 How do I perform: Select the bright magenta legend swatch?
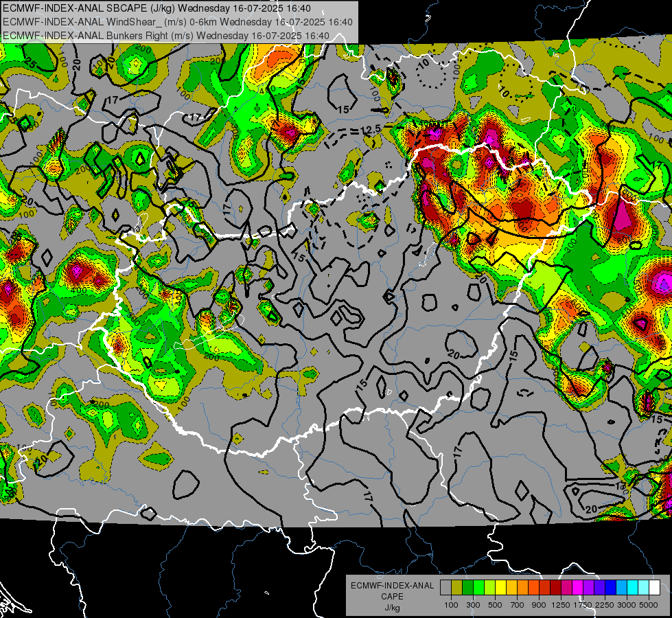(x=578, y=588)
